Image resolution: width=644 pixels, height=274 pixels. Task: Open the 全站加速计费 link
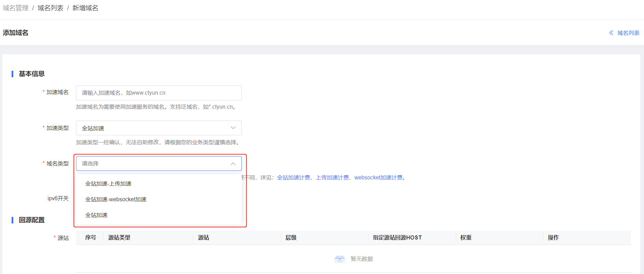(x=294, y=178)
